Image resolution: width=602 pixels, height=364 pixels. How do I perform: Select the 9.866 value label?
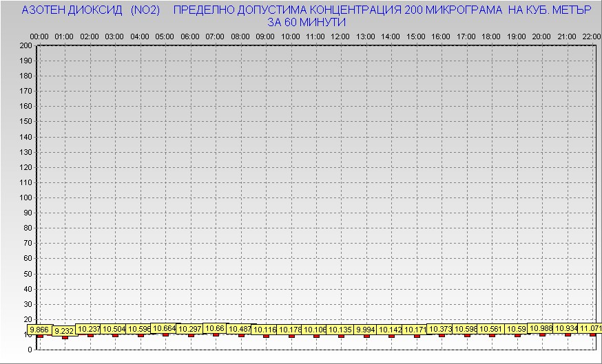(x=39, y=330)
